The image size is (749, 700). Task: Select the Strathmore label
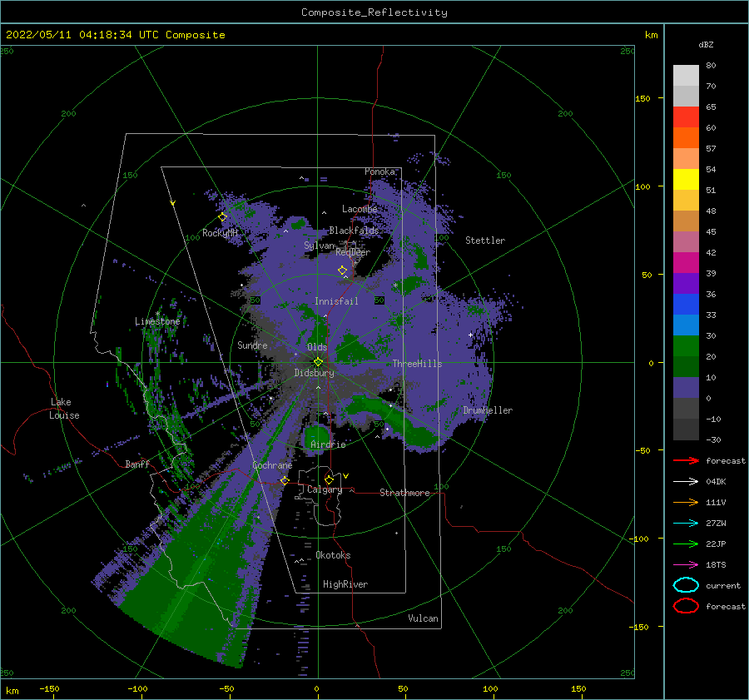click(x=404, y=493)
